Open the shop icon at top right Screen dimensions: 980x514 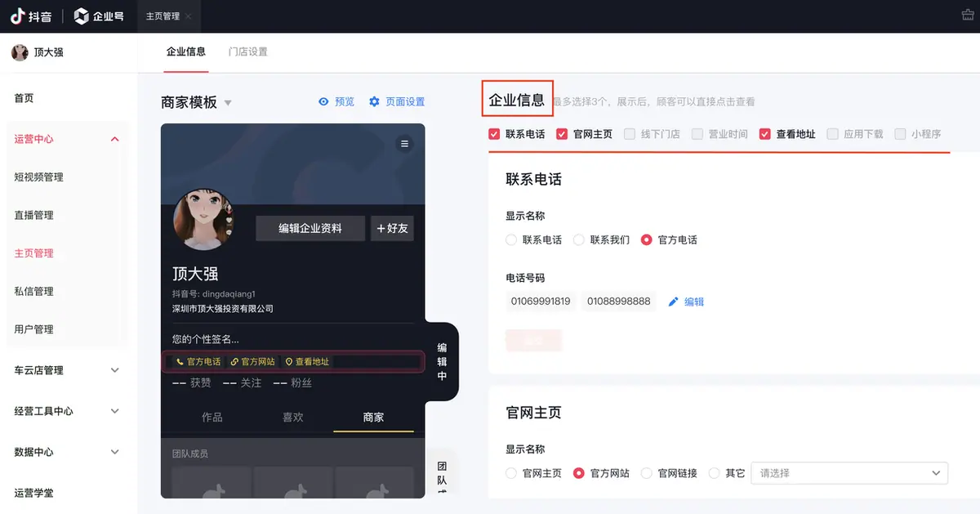(x=969, y=16)
